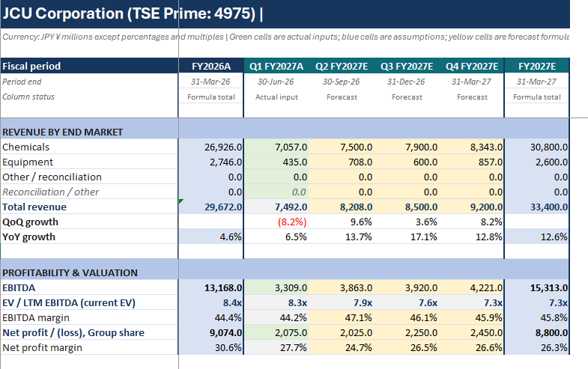588x369 pixels.
Task: Click the Equipment Q2 value 708.0
Action: click(342, 162)
